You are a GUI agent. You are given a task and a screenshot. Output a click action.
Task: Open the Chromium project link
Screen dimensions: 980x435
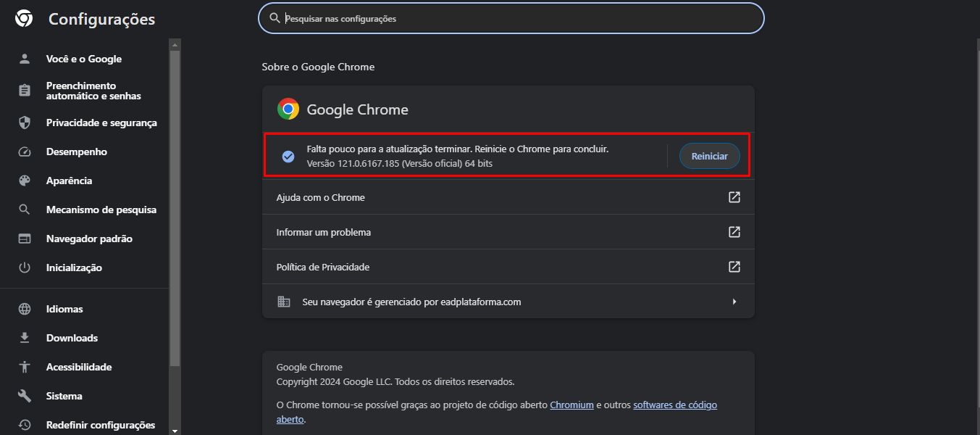coord(571,405)
